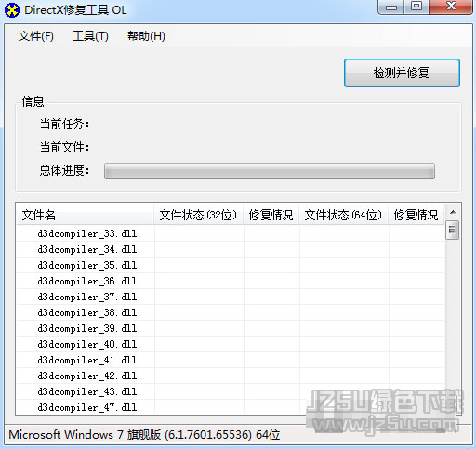Click the 文件状态(64位) column header
This screenshot has height=449, width=476.
coord(343,215)
